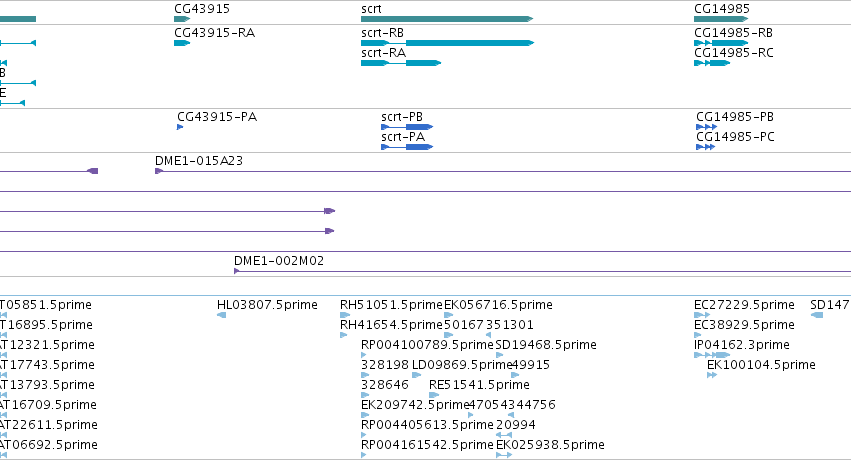Click the 328646 EST label
Screen dimensions: 851x460
tap(385, 385)
